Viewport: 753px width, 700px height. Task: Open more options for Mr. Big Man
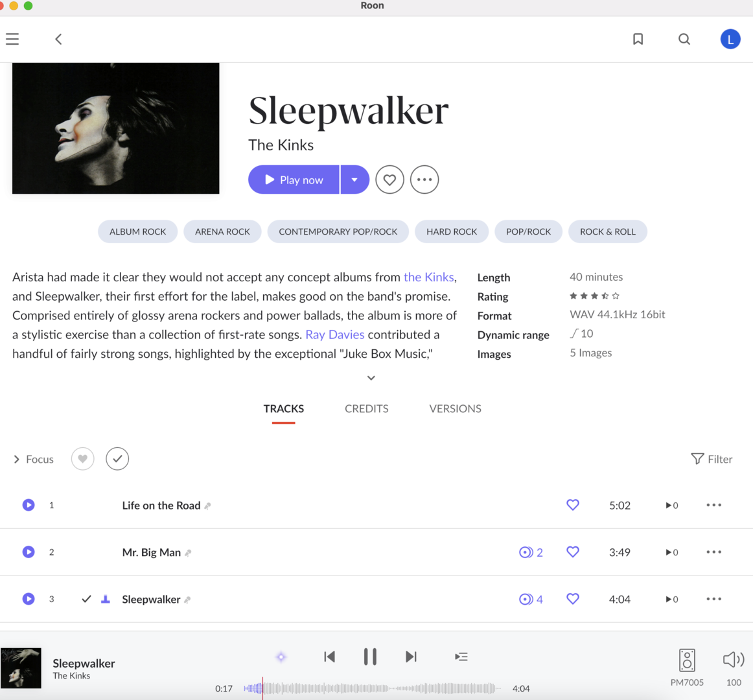(713, 552)
